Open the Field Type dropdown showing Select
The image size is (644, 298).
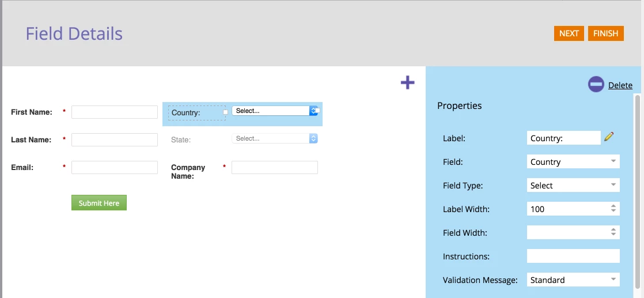(x=573, y=186)
